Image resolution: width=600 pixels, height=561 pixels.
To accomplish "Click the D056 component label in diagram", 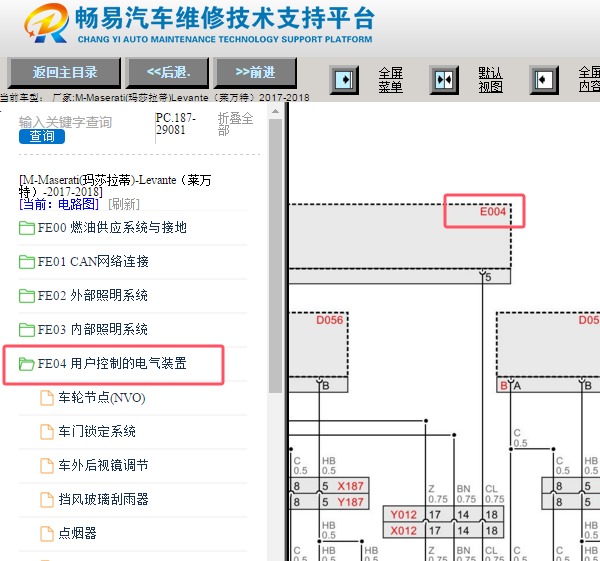I will tap(329, 320).
